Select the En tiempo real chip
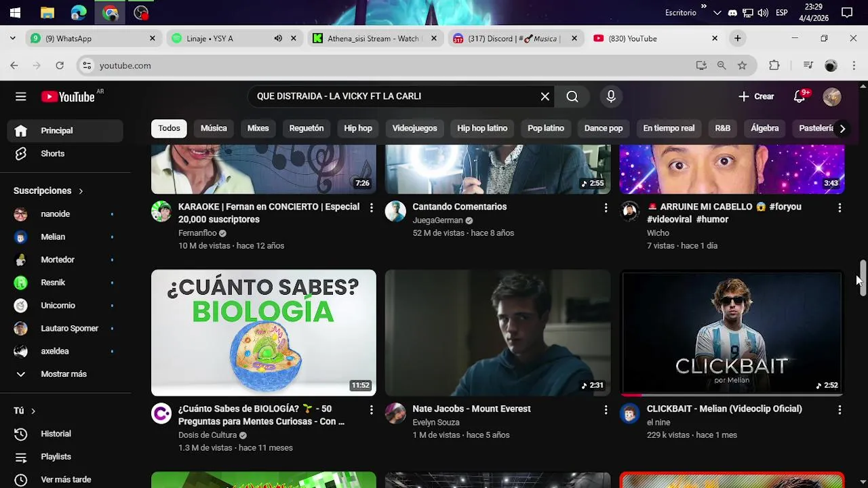 click(x=669, y=128)
